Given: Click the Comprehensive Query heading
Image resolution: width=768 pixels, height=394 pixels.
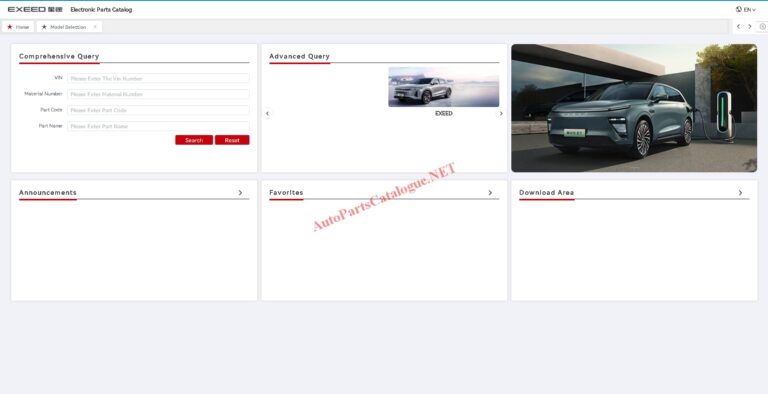Looking at the screenshot, I should (x=59, y=56).
